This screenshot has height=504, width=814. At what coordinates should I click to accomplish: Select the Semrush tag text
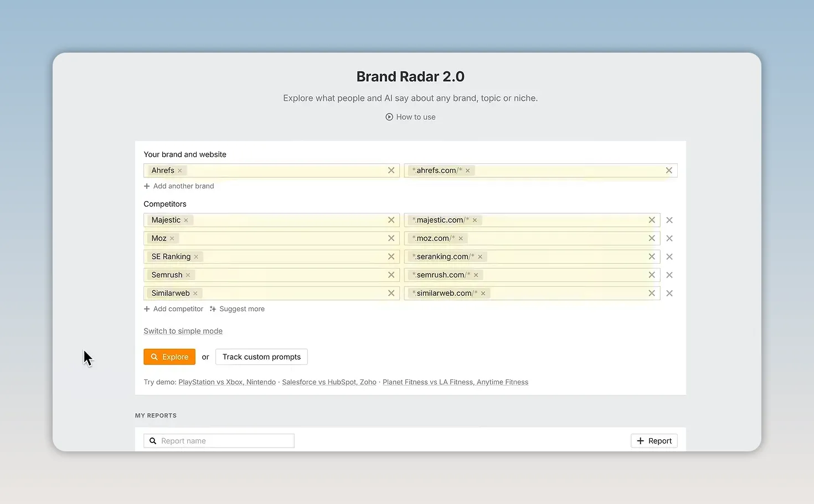(x=167, y=275)
